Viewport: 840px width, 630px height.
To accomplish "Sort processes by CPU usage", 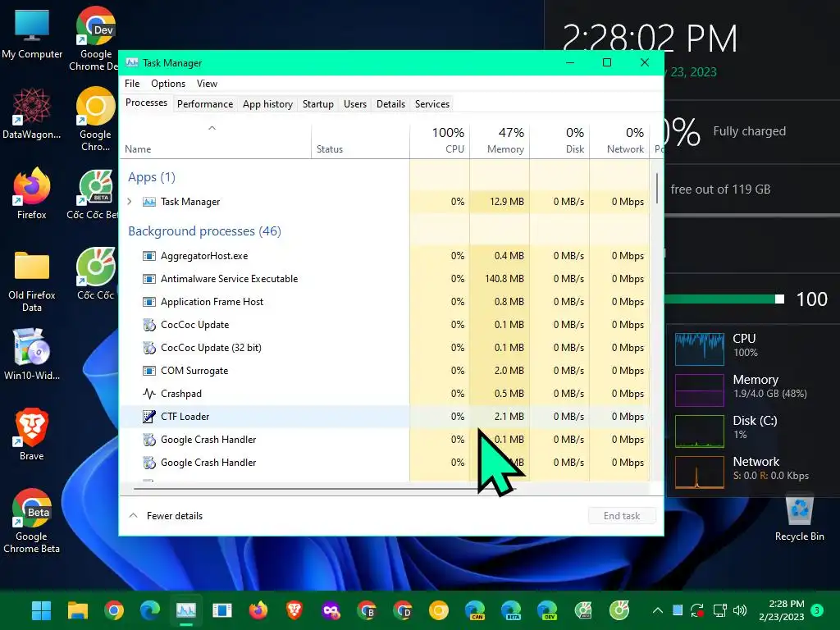I will click(x=440, y=141).
